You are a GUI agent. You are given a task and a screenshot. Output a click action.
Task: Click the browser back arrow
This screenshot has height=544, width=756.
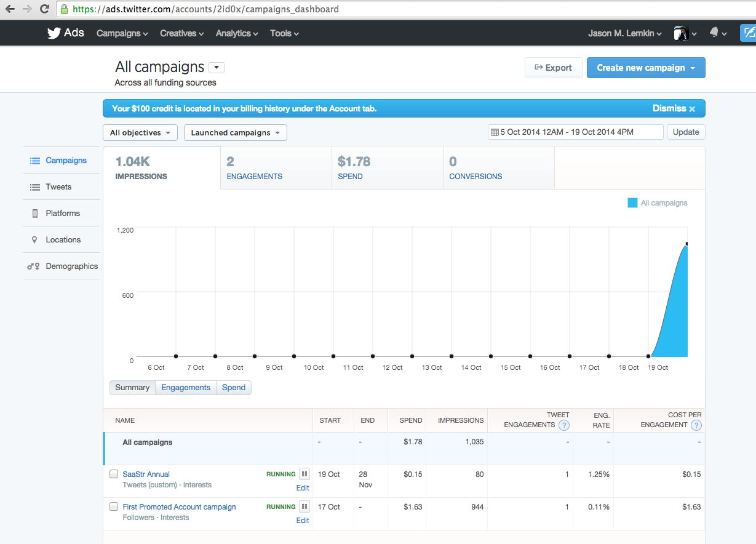coord(10,9)
